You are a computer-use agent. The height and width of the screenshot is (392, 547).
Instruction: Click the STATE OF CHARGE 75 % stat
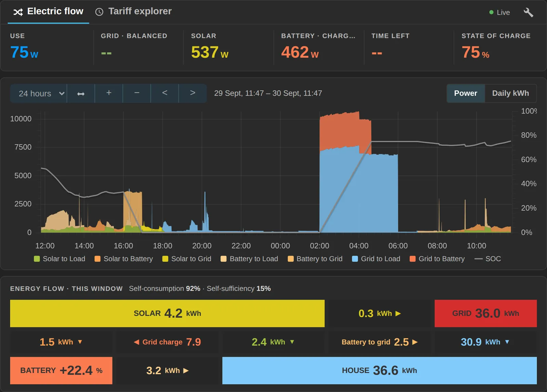tap(496, 47)
